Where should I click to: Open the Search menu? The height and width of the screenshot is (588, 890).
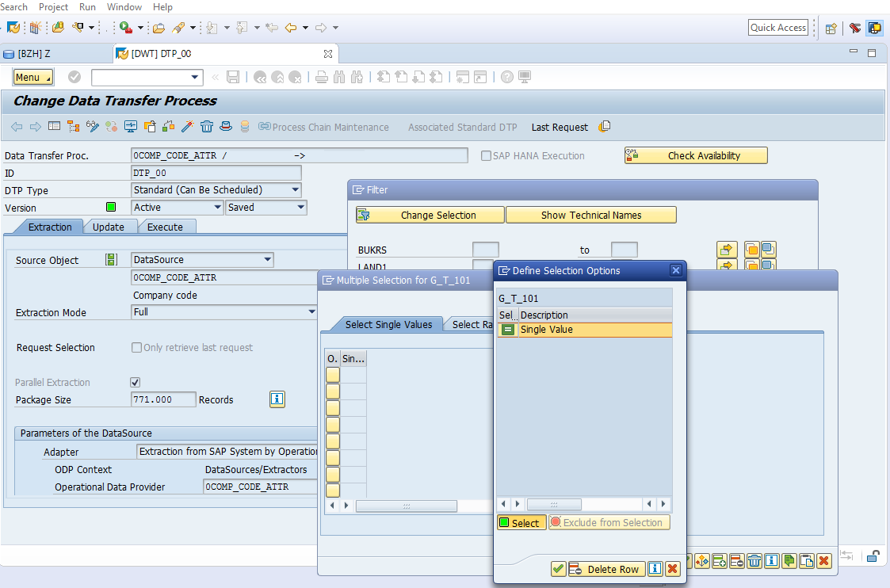[13, 7]
